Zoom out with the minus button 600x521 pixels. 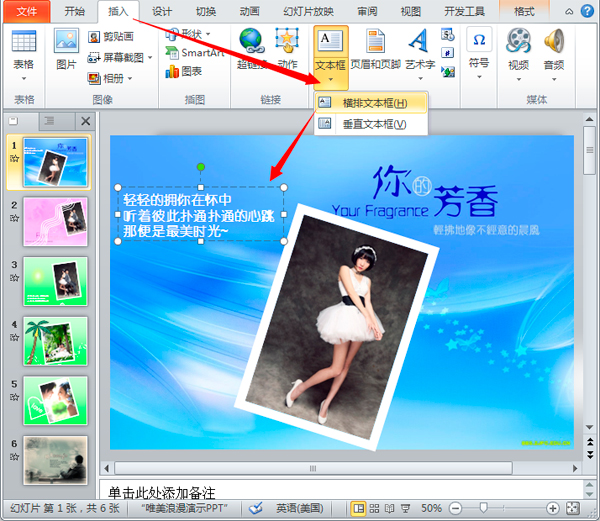pos(455,508)
